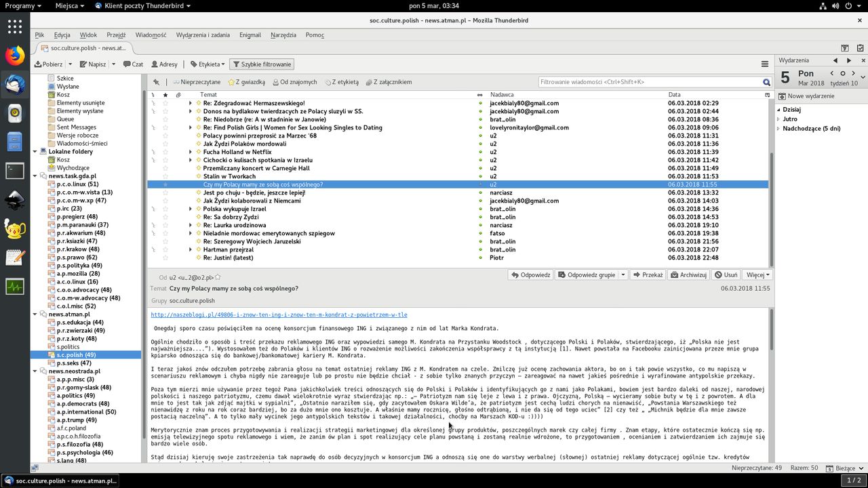Expand the 'Polska wykupuje Izrael' thread
Image resolution: width=868 pixels, height=488 pixels.
pyautogui.click(x=191, y=209)
